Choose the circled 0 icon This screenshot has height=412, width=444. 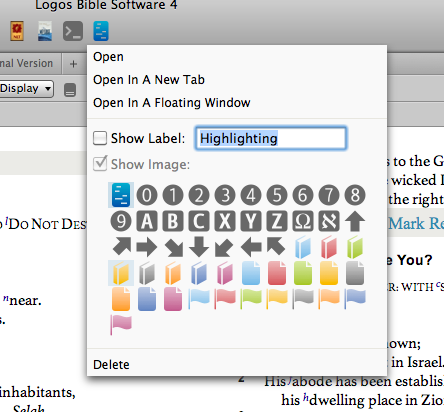147,195
